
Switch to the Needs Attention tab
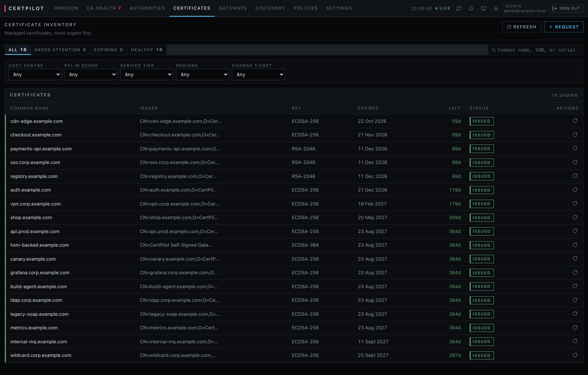[x=60, y=50]
